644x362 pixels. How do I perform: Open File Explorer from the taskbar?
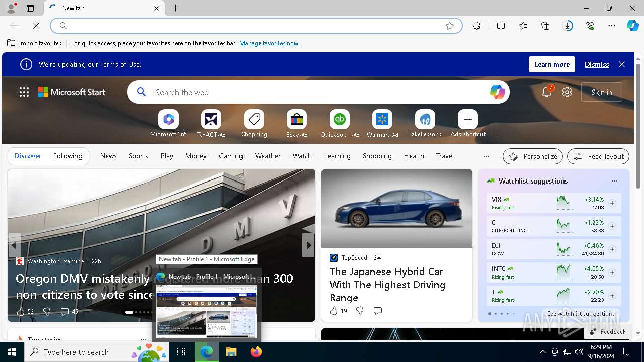231,352
